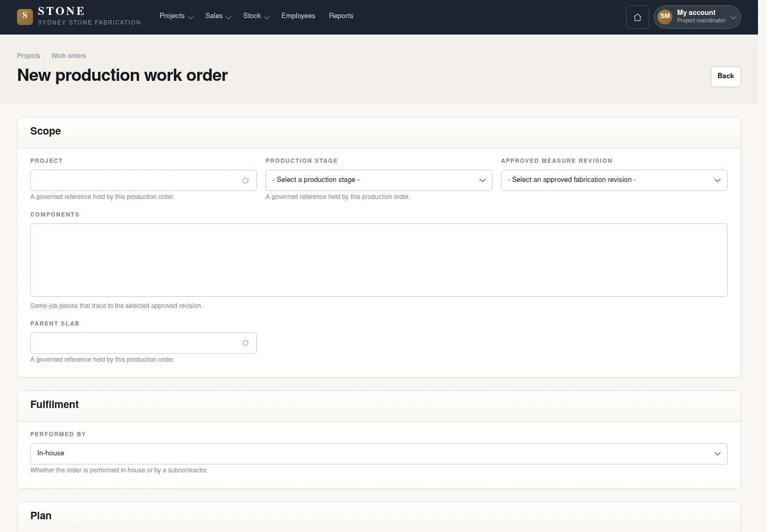Open the Production Stage dropdown
766x532 pixels.
(379, 180)
